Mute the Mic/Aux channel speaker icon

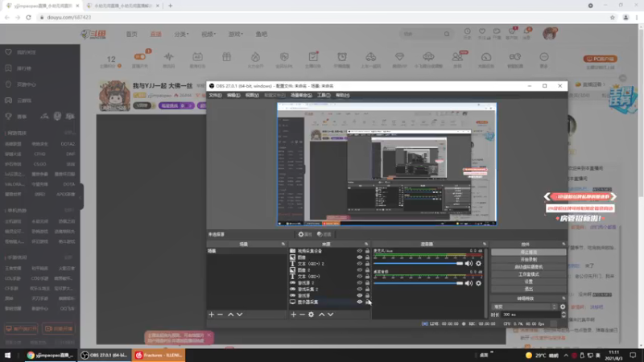click(x=469, y=264)
